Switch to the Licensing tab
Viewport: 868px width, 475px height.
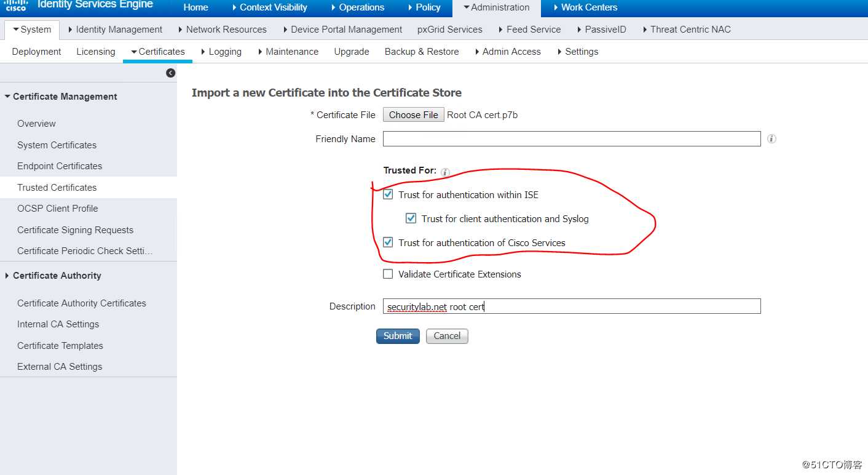tap(96, 52)
